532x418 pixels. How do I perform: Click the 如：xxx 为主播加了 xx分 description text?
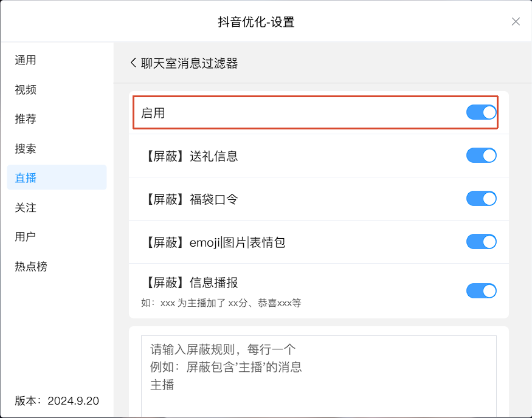tap(221, 303)
